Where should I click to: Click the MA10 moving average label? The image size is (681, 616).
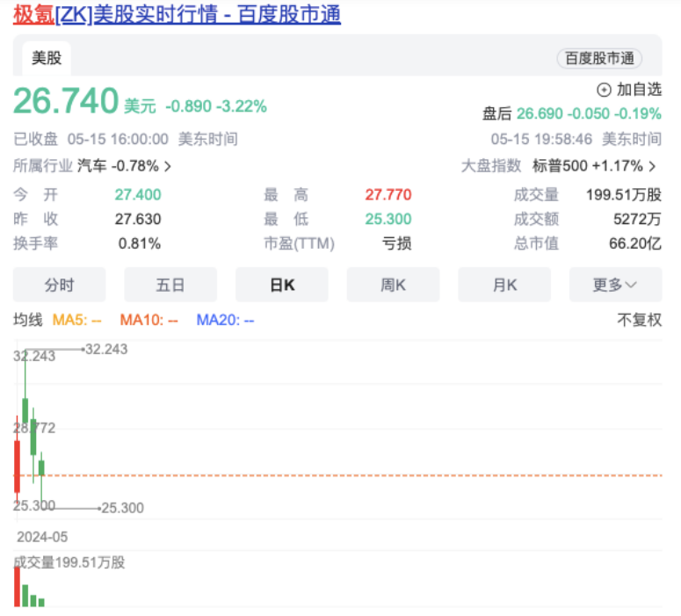pyautogui.click(x=149, y=320)
